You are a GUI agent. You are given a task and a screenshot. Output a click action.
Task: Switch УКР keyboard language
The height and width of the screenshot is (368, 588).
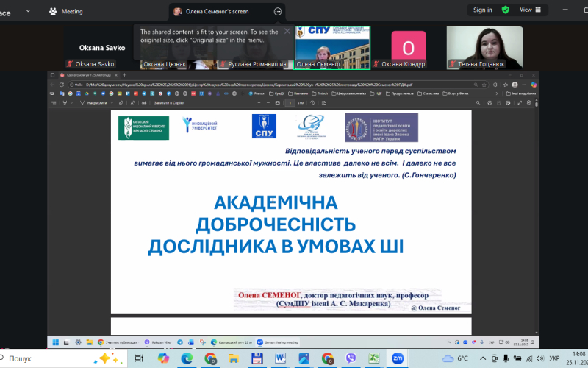554,358
